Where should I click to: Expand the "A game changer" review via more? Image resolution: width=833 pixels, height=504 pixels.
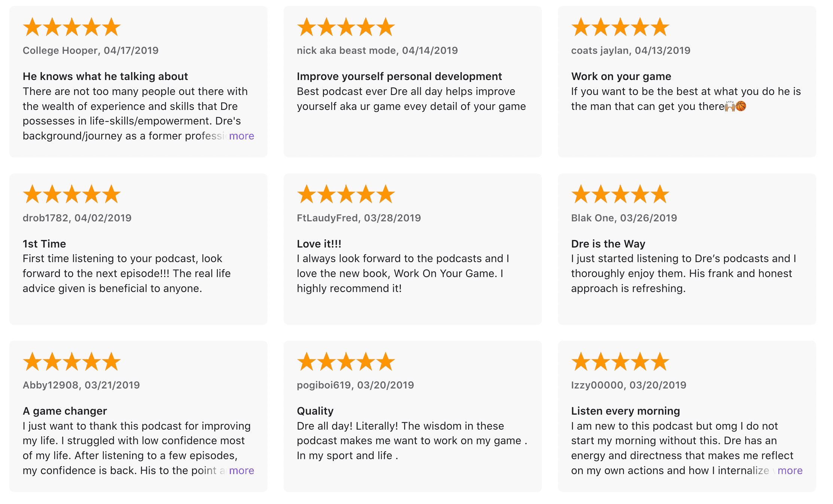241,470
